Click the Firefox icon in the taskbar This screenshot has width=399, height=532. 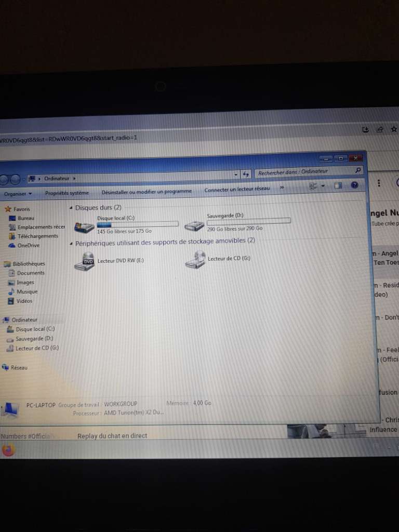point(8,450)
